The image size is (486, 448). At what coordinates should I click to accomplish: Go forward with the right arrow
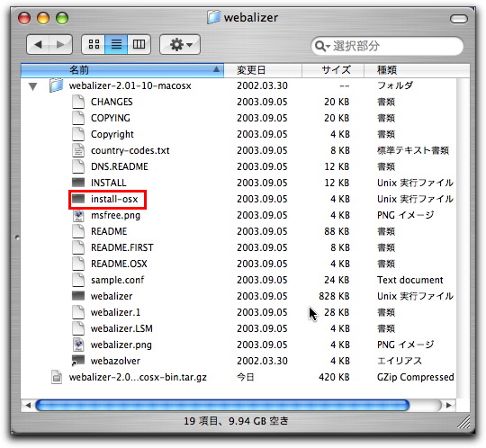point(61,45)
